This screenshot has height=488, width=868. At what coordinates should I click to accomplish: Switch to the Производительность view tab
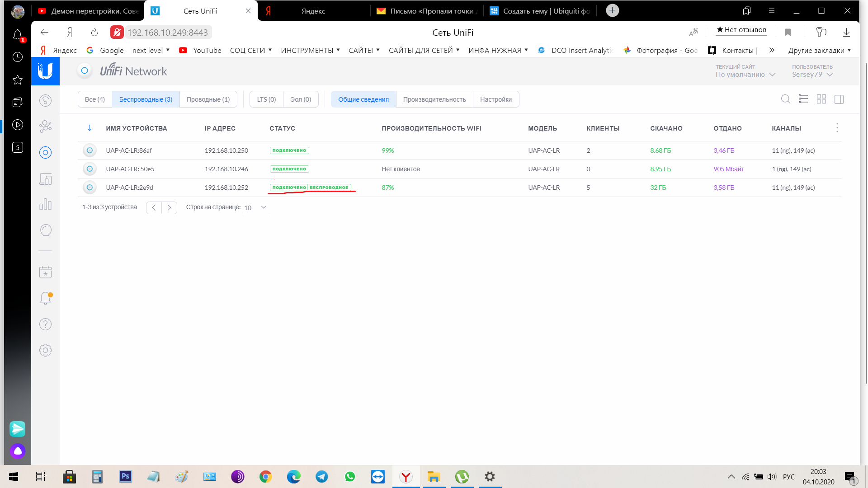click(434, 99)
